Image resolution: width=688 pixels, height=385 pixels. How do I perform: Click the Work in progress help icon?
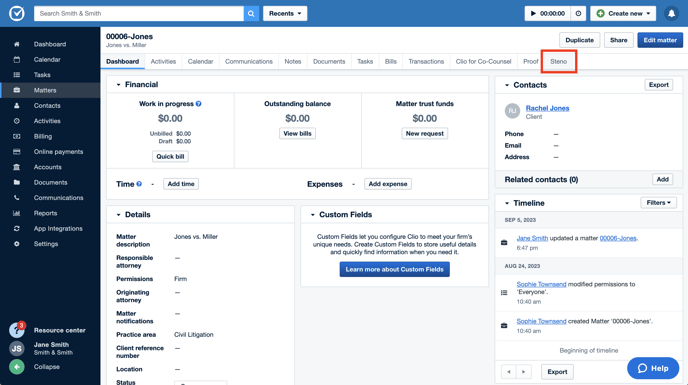coord(198,104)
